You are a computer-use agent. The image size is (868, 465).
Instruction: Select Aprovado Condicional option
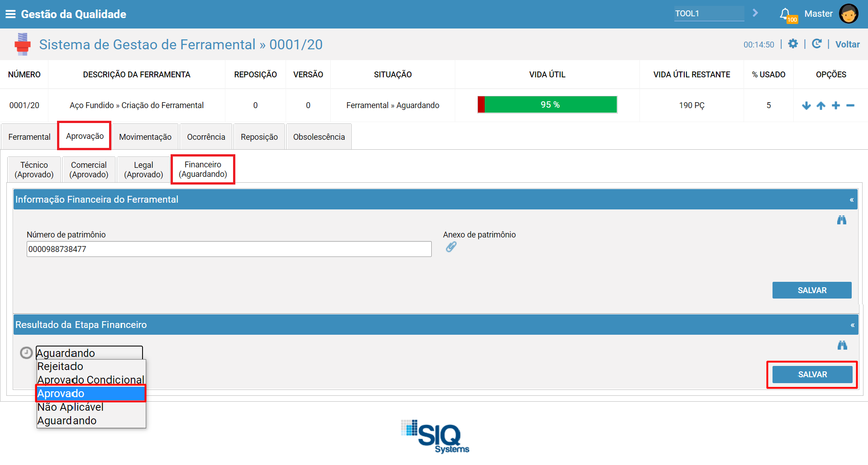(91, 380)
